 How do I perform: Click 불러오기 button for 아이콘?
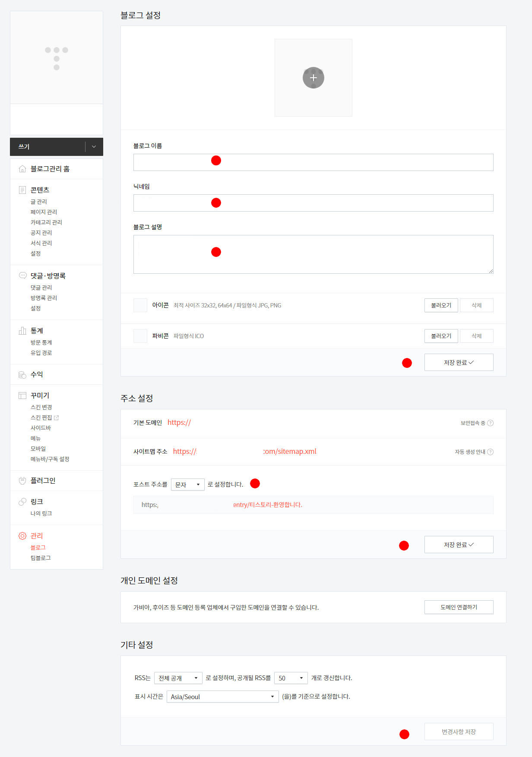(441, 305)
